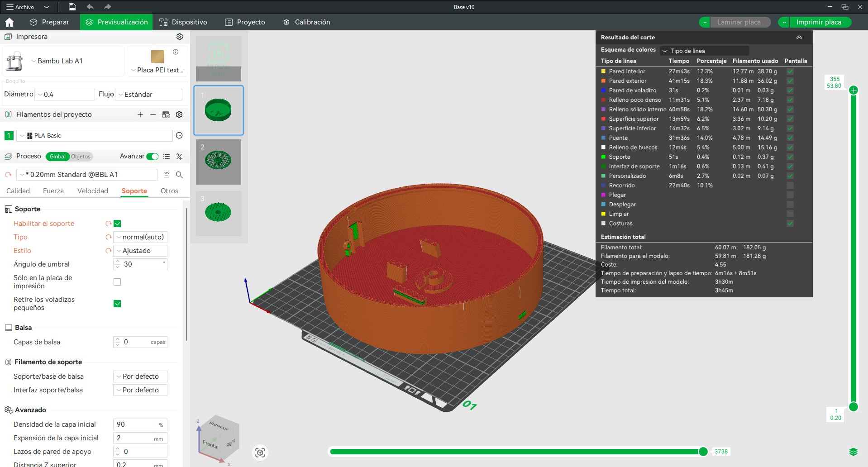Click the filament 1 color swatch
Viewport: 868px width, 467px height.
(x=9, y=135)
